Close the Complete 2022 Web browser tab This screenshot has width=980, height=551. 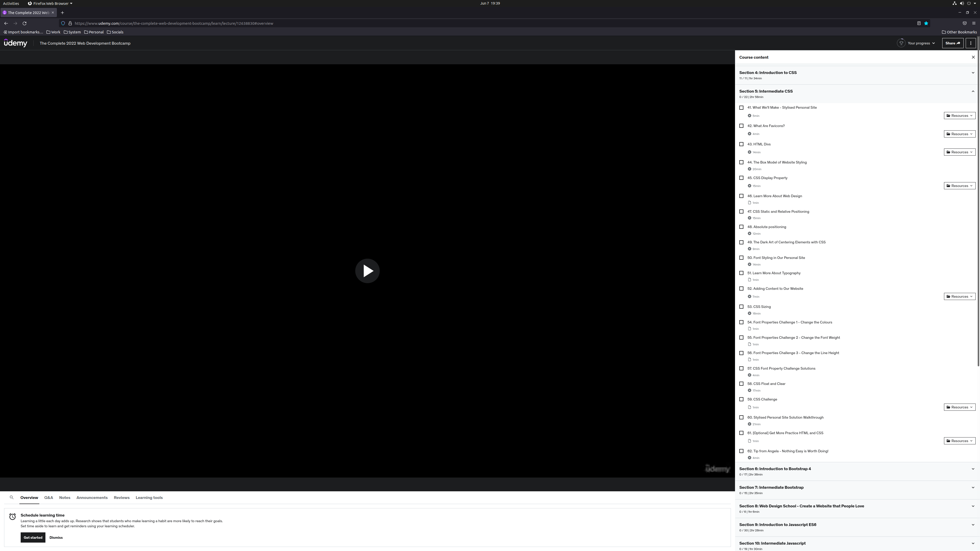click(x=53, y=12)
